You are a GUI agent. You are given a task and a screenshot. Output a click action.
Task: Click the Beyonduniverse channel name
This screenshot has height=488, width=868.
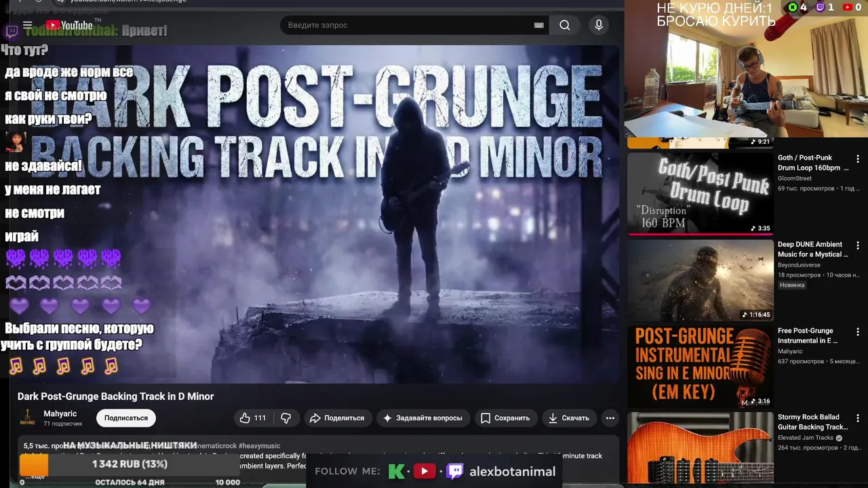pyautogui.click(x=800, y=266)
